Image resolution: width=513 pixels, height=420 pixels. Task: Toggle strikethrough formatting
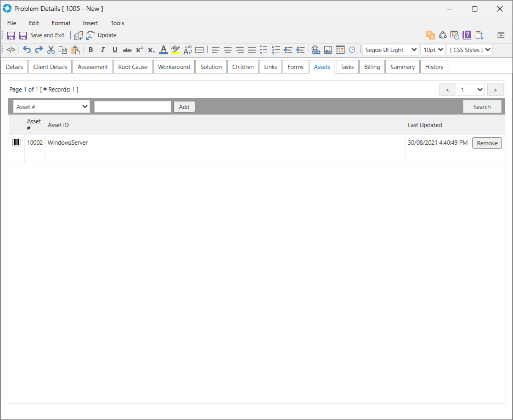click(127, 50)
